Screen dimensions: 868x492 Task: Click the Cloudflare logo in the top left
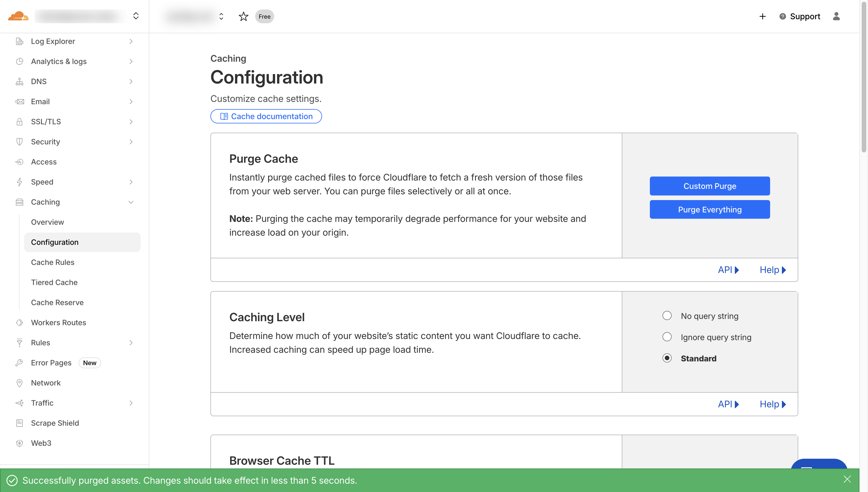coord(18,16)
